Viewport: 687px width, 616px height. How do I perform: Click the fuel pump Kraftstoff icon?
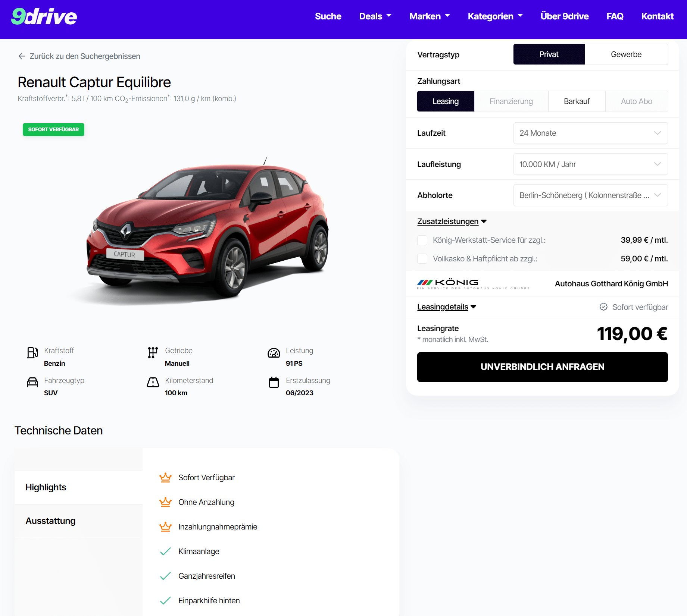click(32, 352)
